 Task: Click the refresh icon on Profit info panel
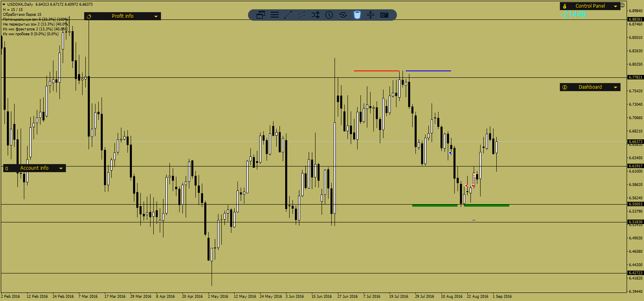[89, 16]
